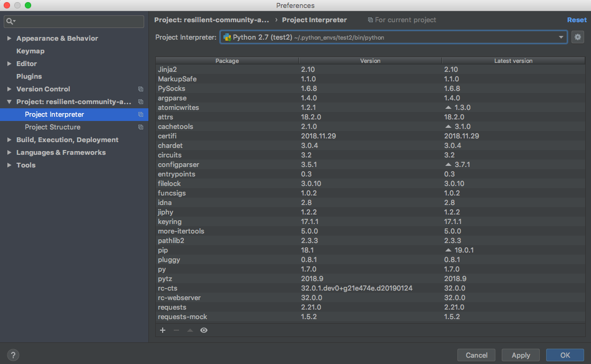Open help via the question mark icon
Viewport: 591px width, 364px height.
tap(13, 355)
